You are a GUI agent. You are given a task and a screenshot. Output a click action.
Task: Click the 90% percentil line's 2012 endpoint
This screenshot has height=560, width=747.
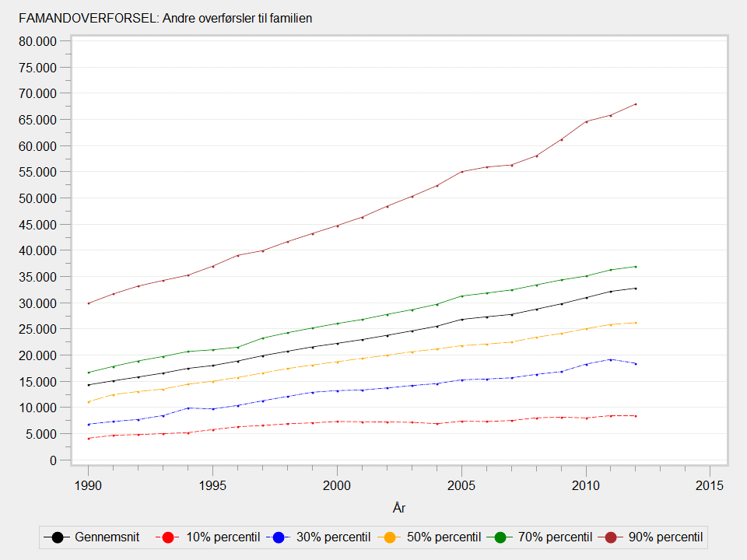(x=635, y=104)
